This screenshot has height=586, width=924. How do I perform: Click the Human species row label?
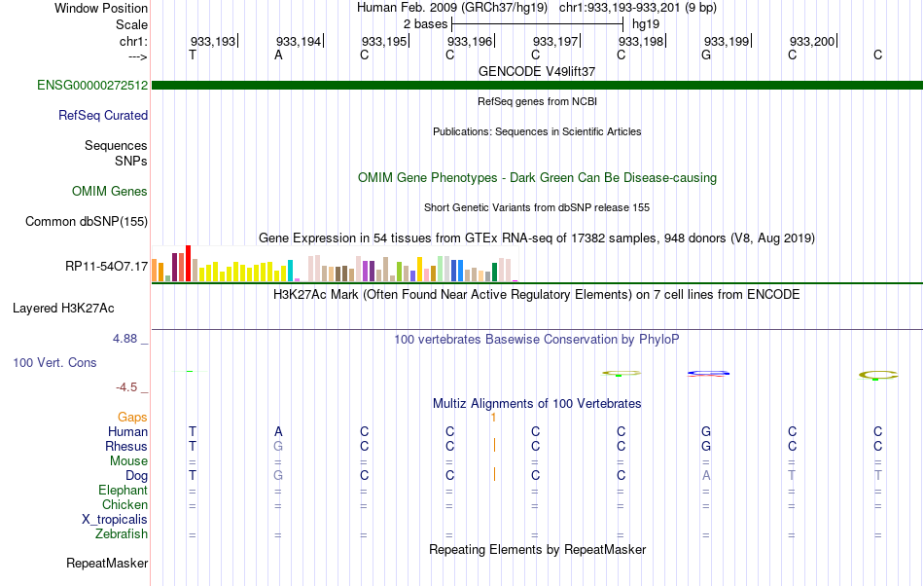click(x=127, y=431)
